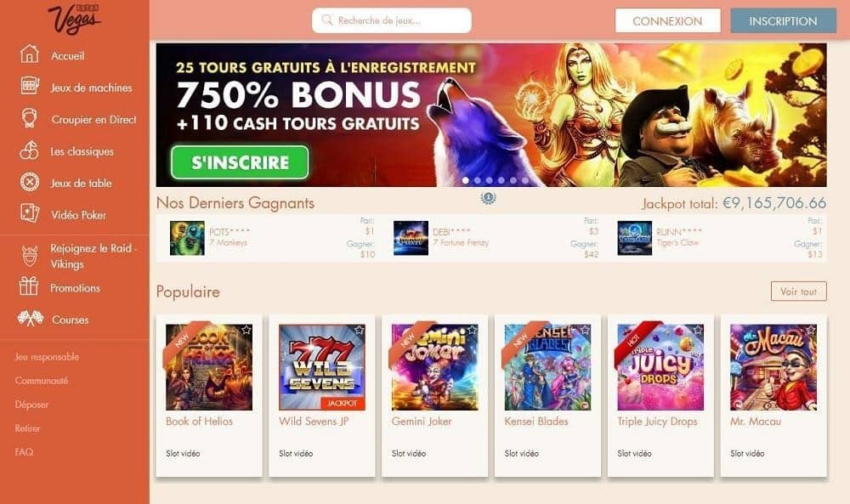Toggle favorite star on Gemini Joker
The image size is (850, 504).
[472, 330]
